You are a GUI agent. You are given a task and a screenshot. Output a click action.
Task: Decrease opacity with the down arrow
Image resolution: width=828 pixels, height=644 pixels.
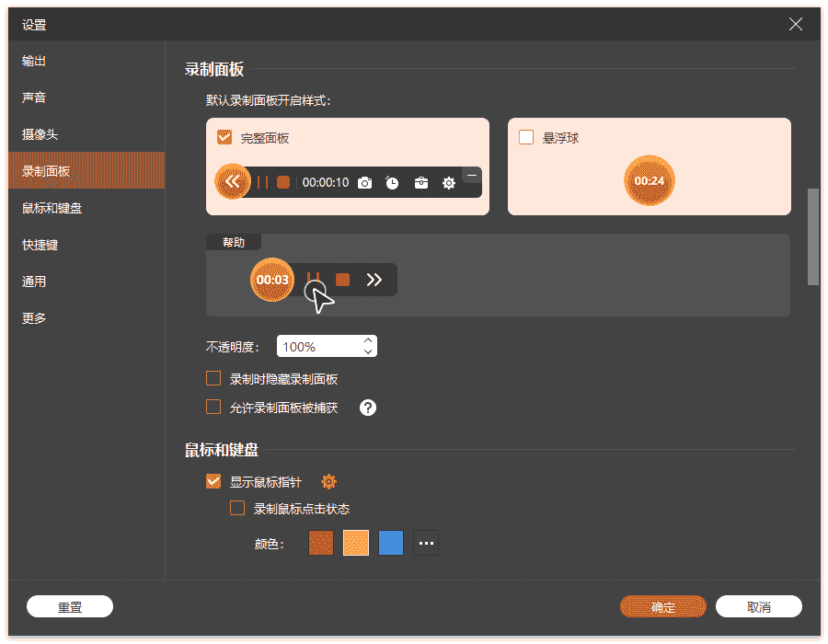368,351
